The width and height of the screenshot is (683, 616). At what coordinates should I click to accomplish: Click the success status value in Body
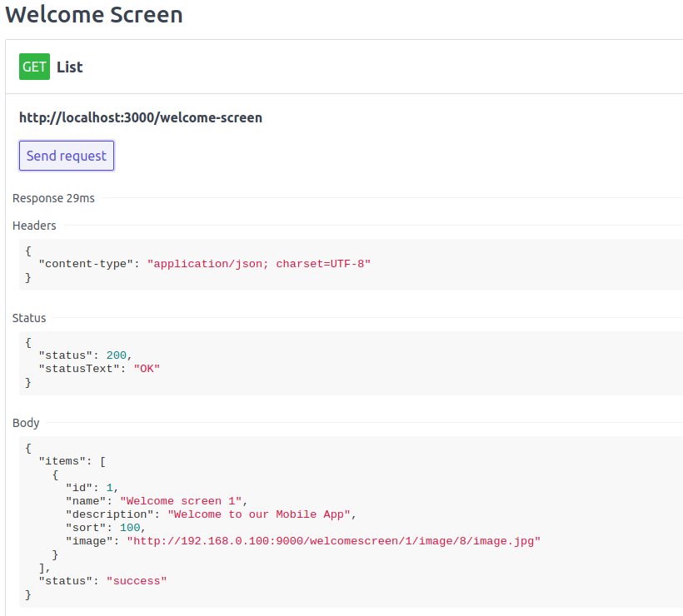(136, 580)
